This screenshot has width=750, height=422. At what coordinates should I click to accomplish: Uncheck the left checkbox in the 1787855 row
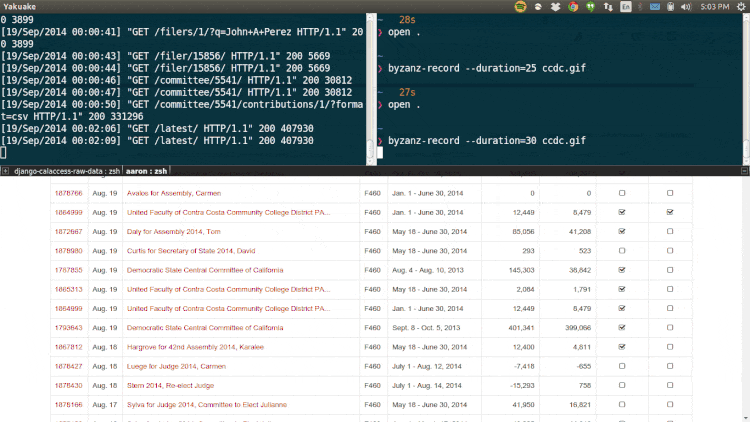coord(622,270)
